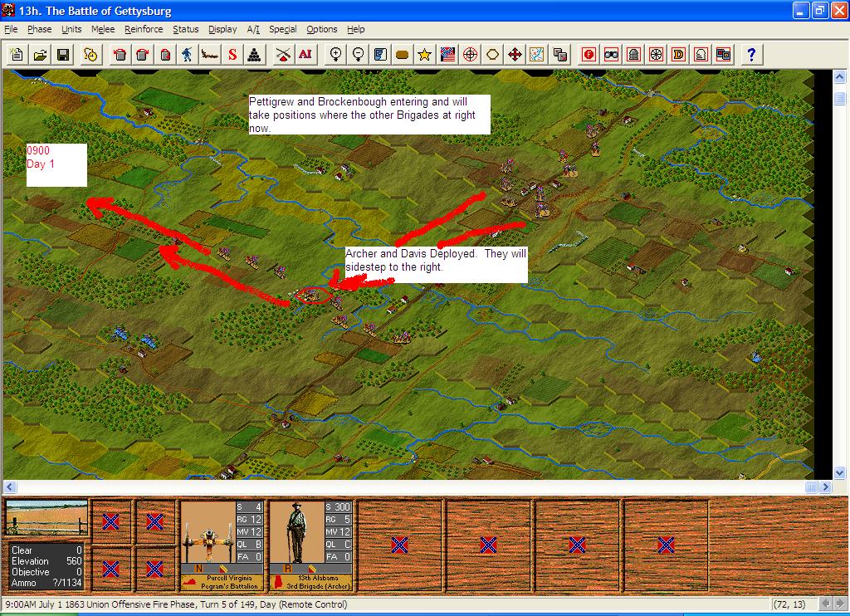
Task: Click the blue running soldier icon
Action: [x=187, y=54]
